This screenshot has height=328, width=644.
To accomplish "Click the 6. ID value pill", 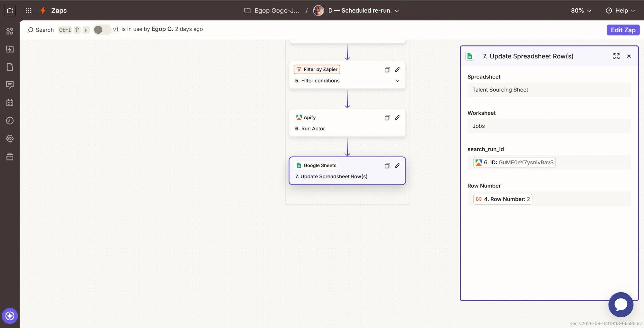I will click(515, 162).
